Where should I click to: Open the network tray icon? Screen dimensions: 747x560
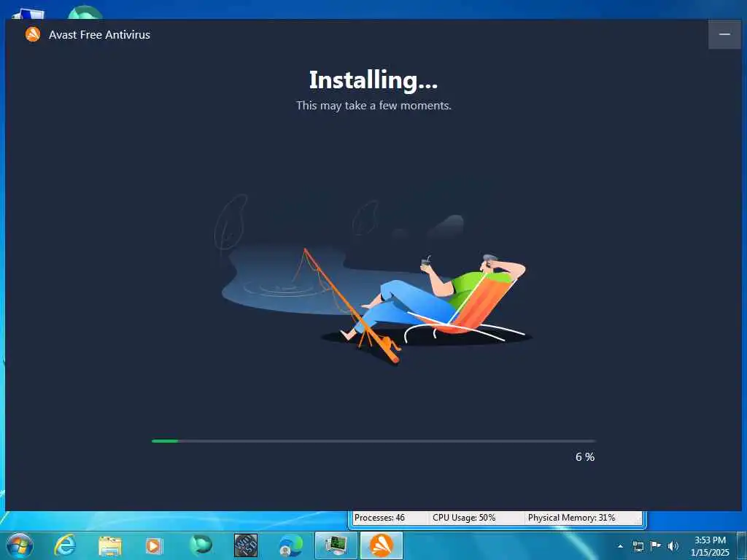(x=638, y=546)
